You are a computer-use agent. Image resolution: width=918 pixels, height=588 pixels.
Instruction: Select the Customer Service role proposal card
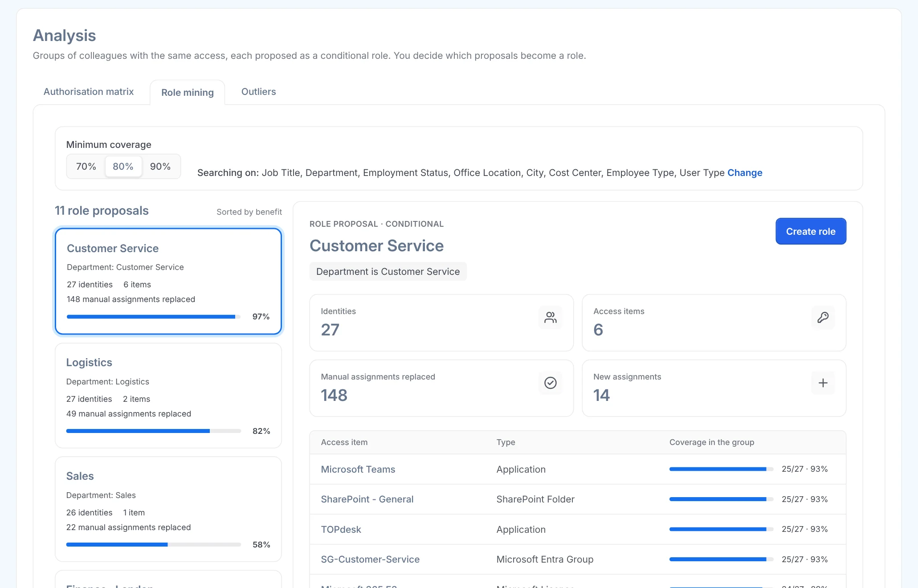168,281
